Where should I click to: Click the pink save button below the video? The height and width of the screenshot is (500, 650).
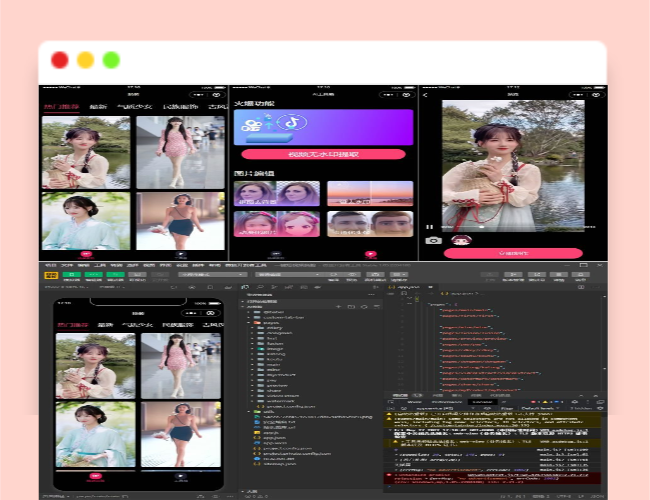tap(513, 253)
